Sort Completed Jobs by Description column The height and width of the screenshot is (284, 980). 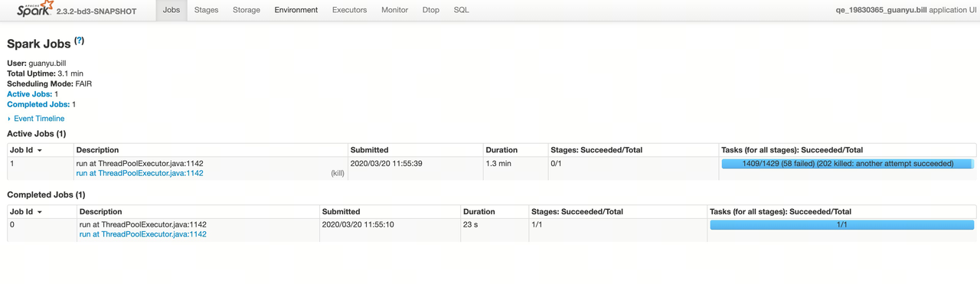tap(100, 211)
